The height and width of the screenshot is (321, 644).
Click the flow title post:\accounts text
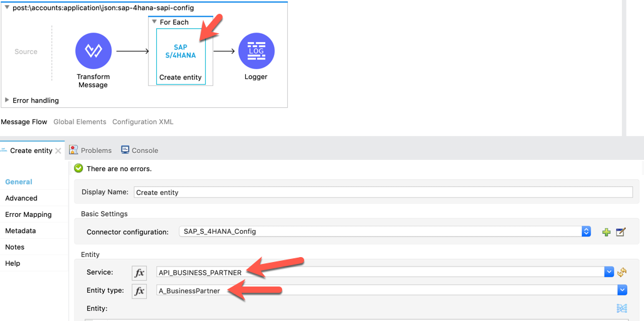coord(103,8)
